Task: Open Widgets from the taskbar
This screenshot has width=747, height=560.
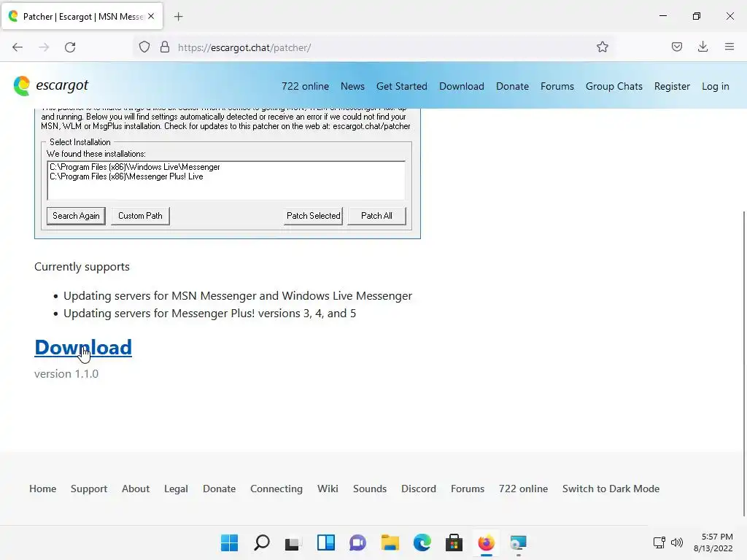Action: click(x=326, y=542)
